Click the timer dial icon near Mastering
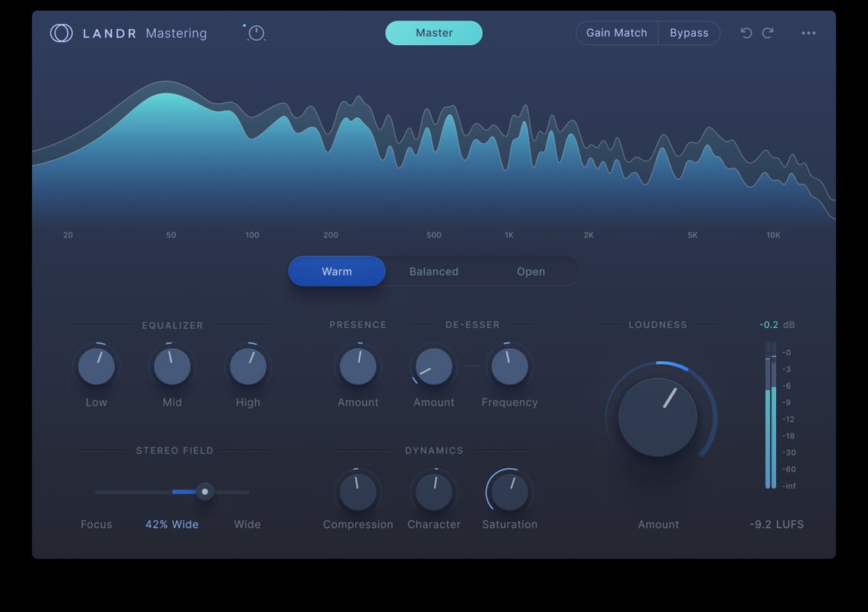Viewport: 868px width, 612px height. click(256, 33)
